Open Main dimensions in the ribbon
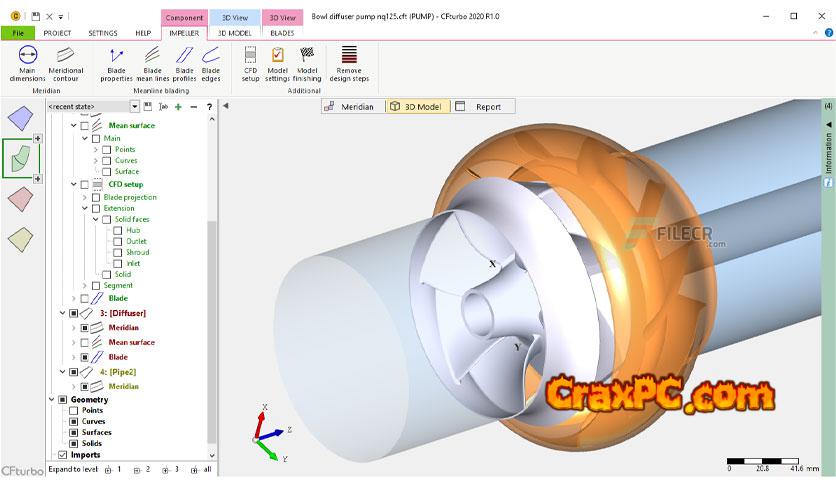Screen dimensions: 836x484 (x=27, y=63)
